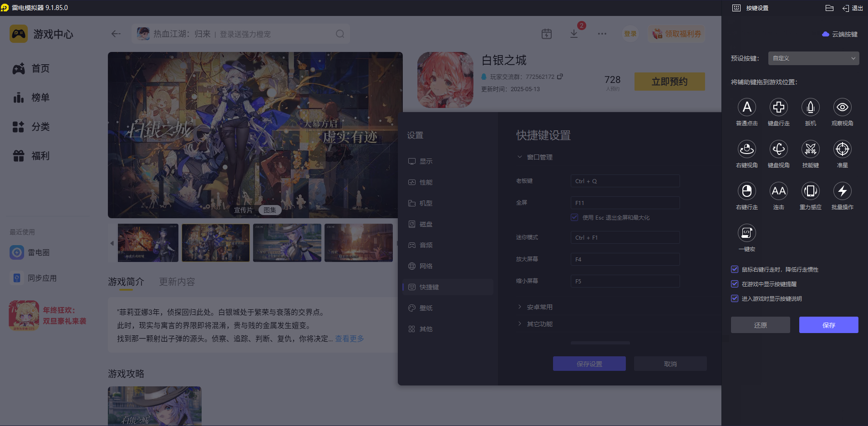Screen dimensions: 868x426
Task: Toggle 鼠标右键行走时，降低行走惯性 checkbox
Action: 734,269
